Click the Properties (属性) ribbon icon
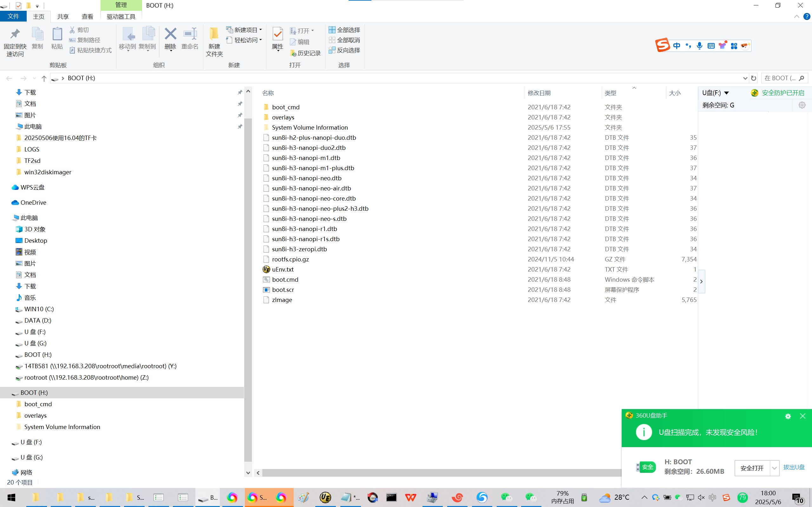The image size is (812, 507). click(x=278, y=35)
